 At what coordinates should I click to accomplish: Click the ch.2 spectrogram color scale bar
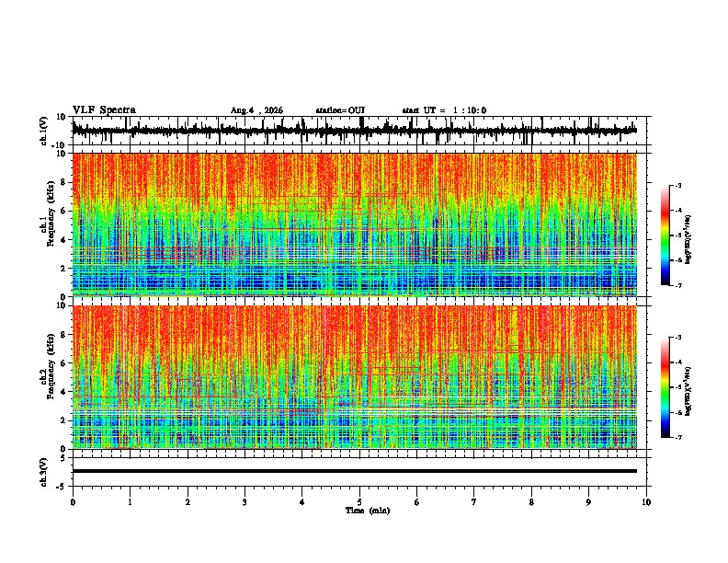pos(665,387)
